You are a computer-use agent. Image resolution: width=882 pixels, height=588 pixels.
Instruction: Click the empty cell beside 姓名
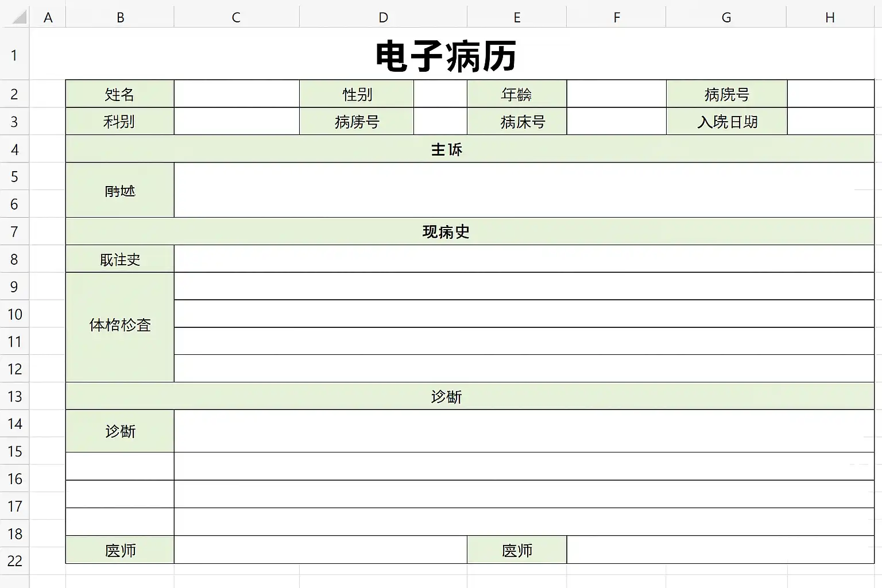point(237,94)
